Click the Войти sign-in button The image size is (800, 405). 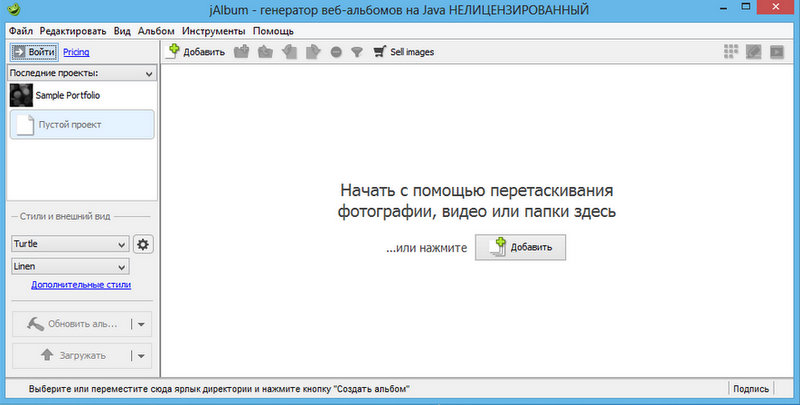[34, 52]
